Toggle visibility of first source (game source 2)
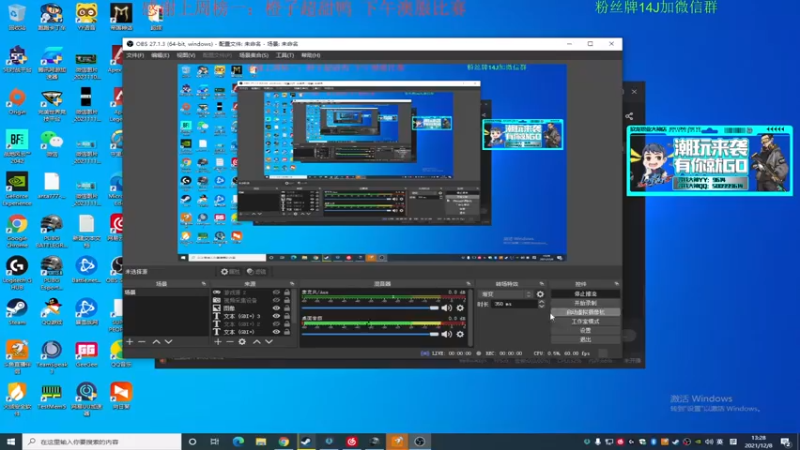Viewport: 800px width, 450px height. (276, 292)
